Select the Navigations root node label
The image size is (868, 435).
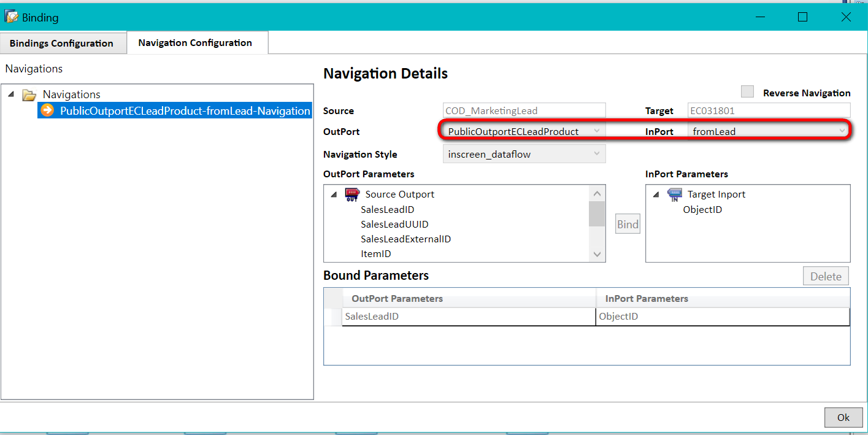(x=72, y=94)
